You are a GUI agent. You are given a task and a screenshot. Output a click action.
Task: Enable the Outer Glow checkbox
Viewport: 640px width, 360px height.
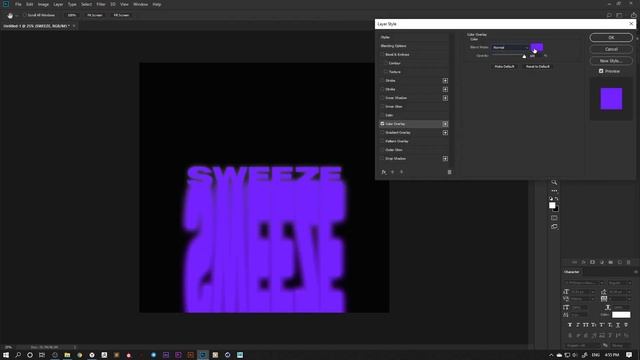click(x=382, y=150)
